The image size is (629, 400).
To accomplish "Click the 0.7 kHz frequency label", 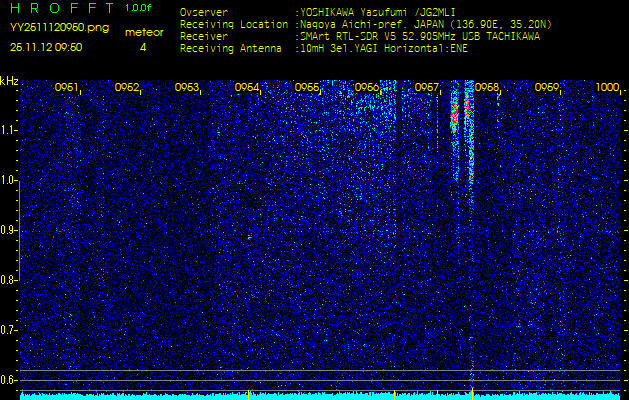I will point(8,331).
